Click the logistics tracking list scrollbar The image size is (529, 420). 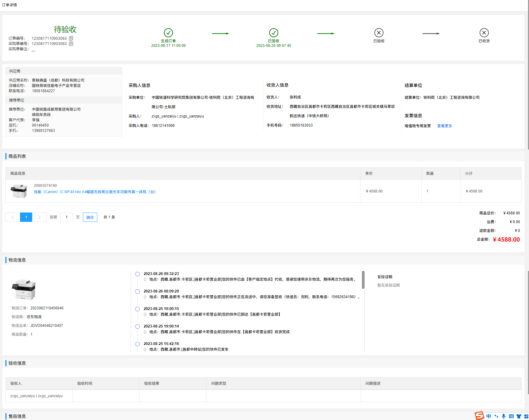click(363, 280)
